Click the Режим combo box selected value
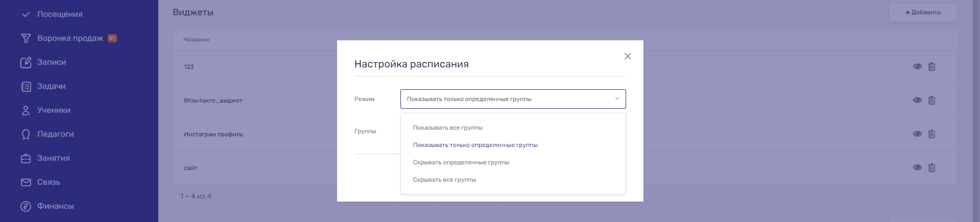This screenshot has height=222, width=980. coord(469,99)
